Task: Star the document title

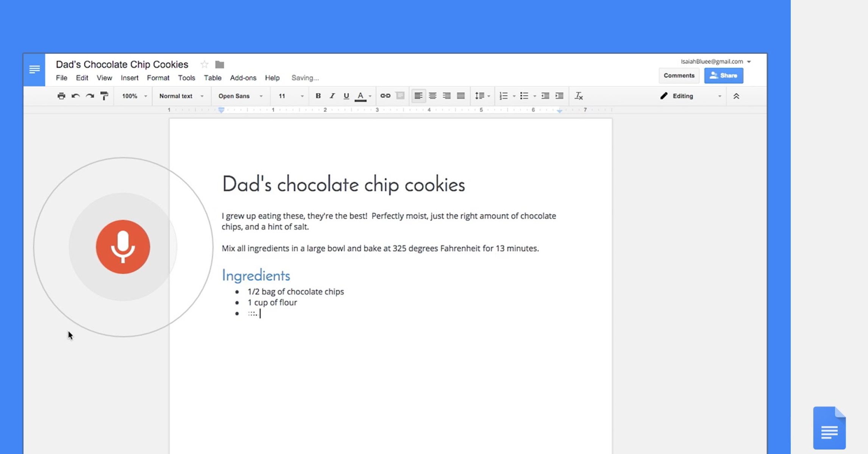Action: point(205,64)
